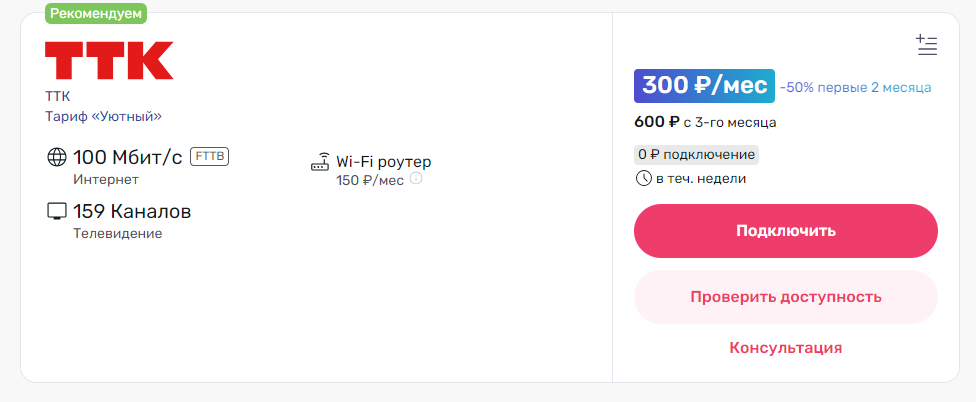Click the FTTB badge
Image resolution: width=976 pixels, height=402 pixels.
209,156
